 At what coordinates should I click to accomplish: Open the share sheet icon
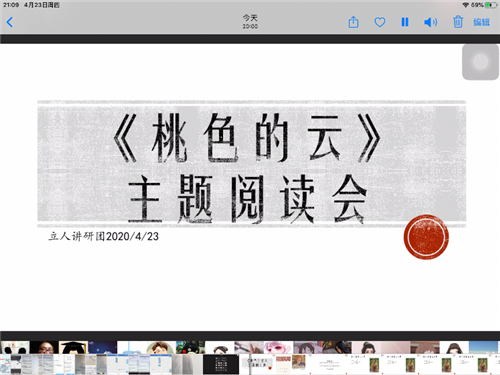tap(353, 22)
